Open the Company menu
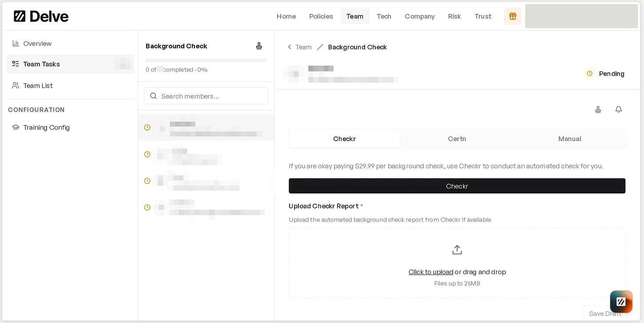 (420, 16)
